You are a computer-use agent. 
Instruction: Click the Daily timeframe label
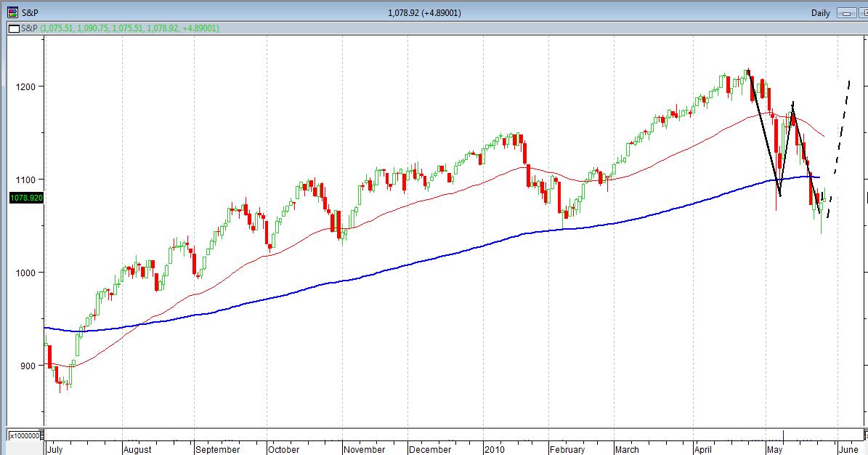(x=820, y=13)
